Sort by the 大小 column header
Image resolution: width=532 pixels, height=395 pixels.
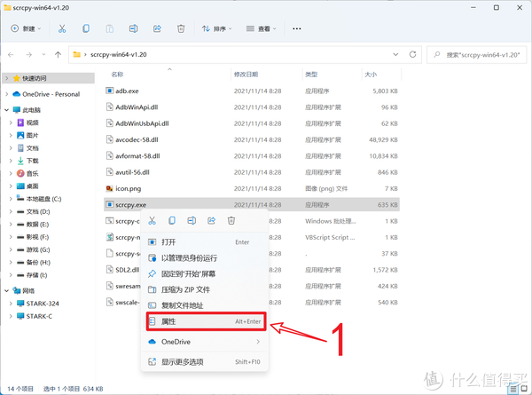click(x=371, y=75)
